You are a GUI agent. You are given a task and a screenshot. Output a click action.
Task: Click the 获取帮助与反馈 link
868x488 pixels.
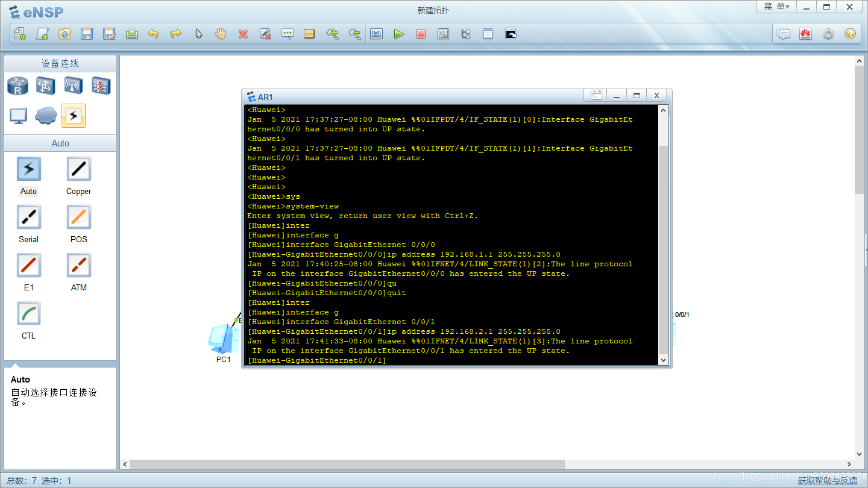click(827, 480)
